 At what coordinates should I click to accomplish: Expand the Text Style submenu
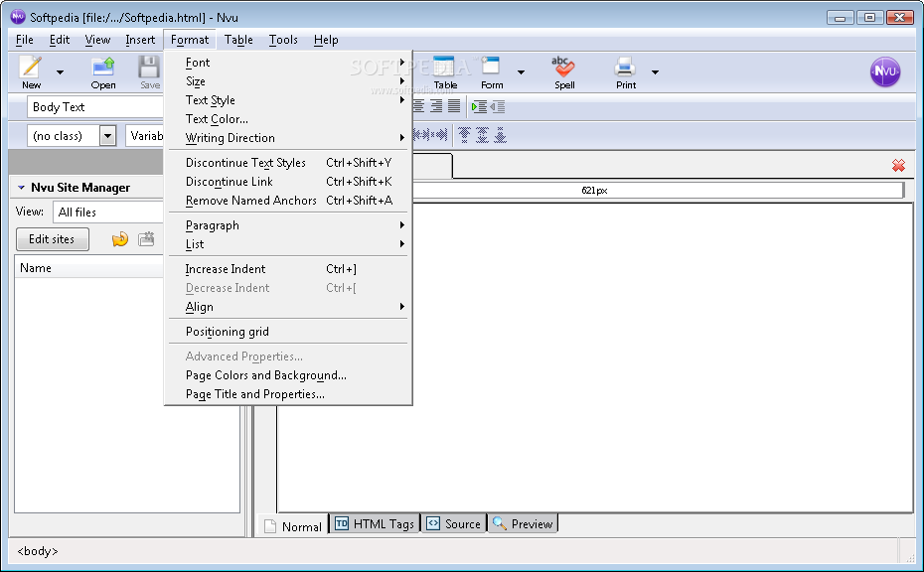pos(288,100)
